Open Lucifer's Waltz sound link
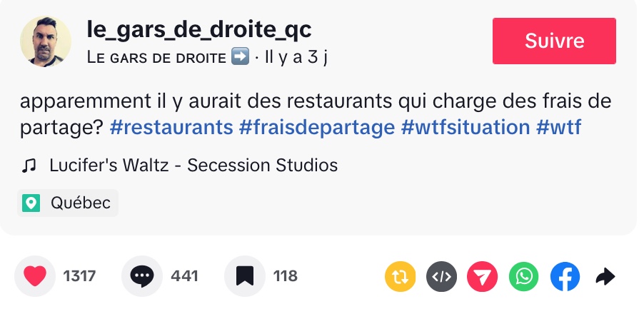This screenshot has height=314, width=644. click(x=193, y=166)
